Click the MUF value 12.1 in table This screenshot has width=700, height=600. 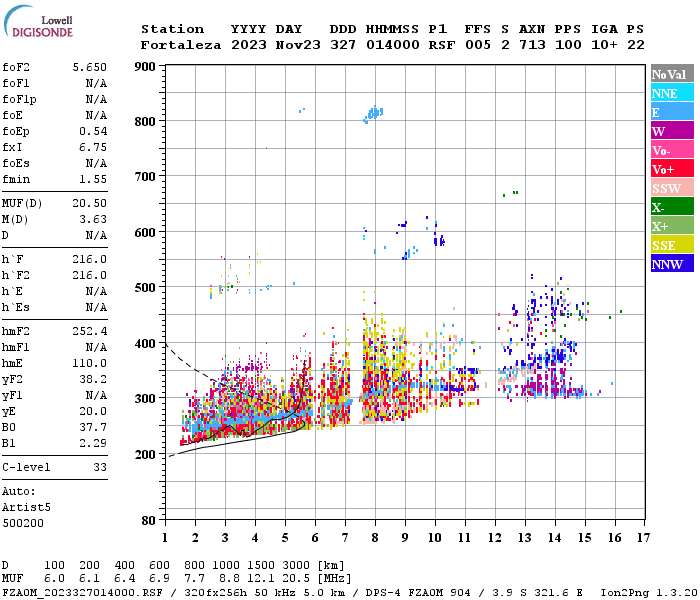tap(261, 579)
